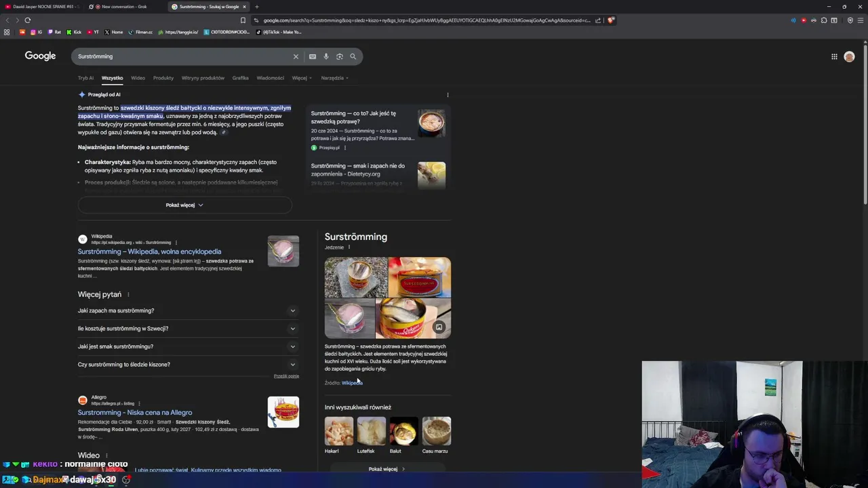Expand question Czy surströmming to śledzie kiszone?
This screenshot has width=868, height=488.
pos(188,365)
